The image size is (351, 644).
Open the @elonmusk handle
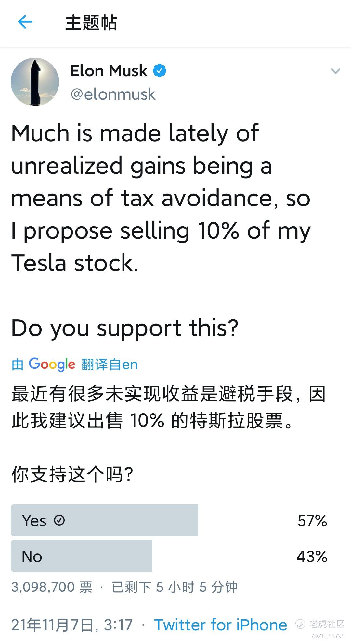[113, 94]
